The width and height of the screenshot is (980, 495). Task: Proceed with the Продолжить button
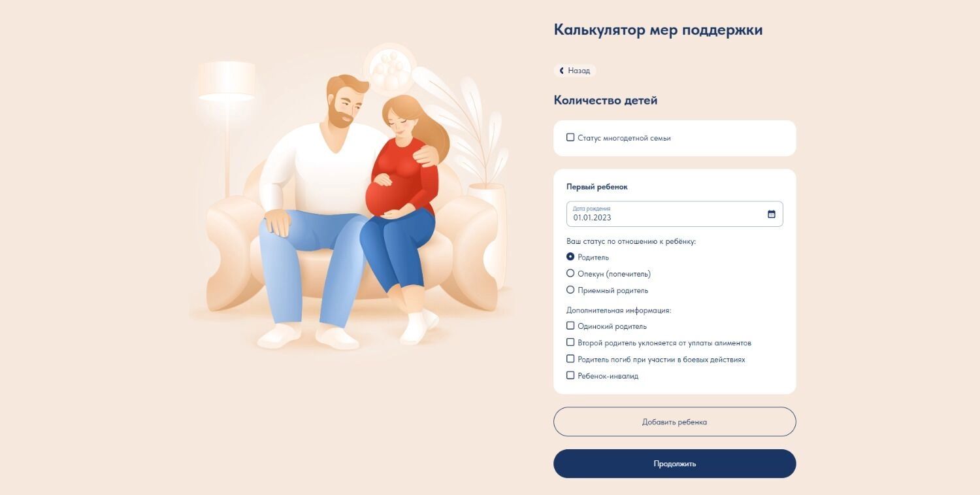[674, 464]
